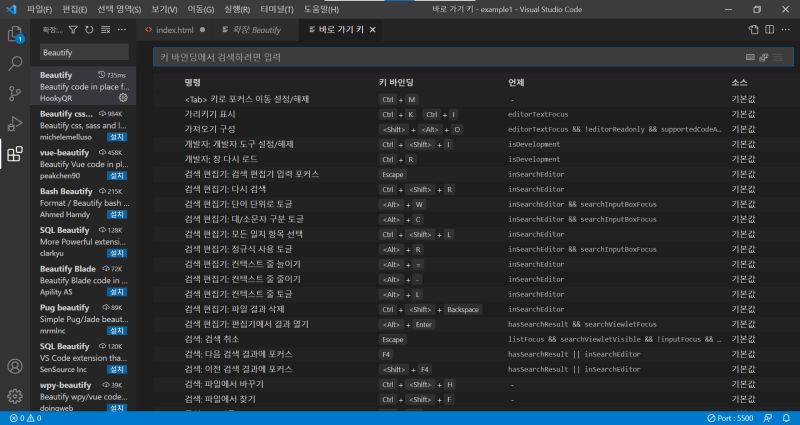Switch to the index.html tab
Viewport: 800px width, 425px height.
pyautogui.click(x=174, y=30)
